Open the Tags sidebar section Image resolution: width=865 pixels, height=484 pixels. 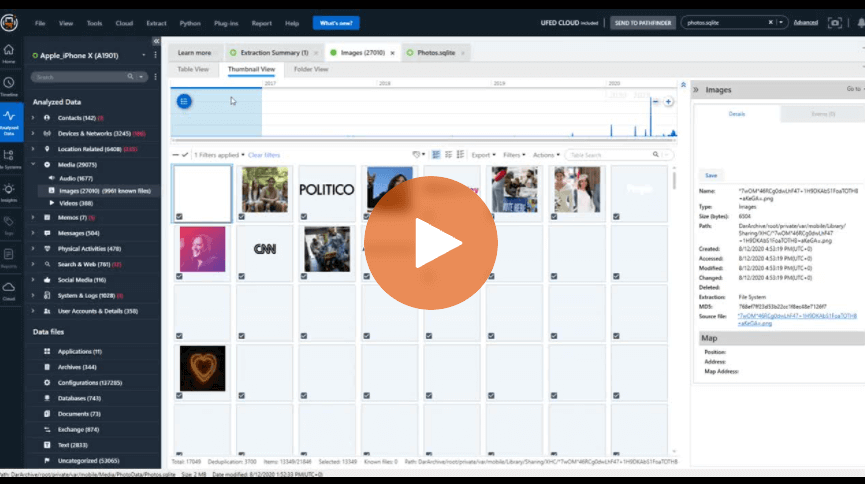(x=9, y=225)
